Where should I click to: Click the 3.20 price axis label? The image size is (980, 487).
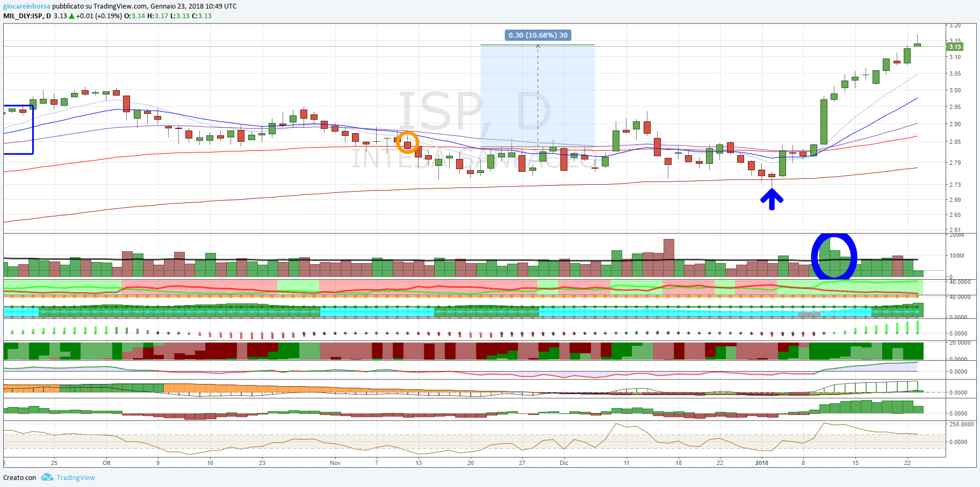pos(955,25)
